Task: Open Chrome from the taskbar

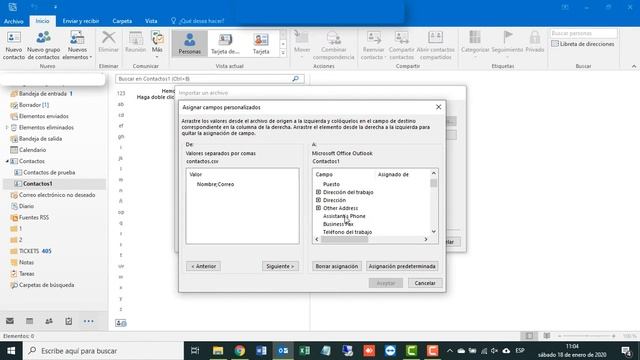Action: (x=240, y=351)
